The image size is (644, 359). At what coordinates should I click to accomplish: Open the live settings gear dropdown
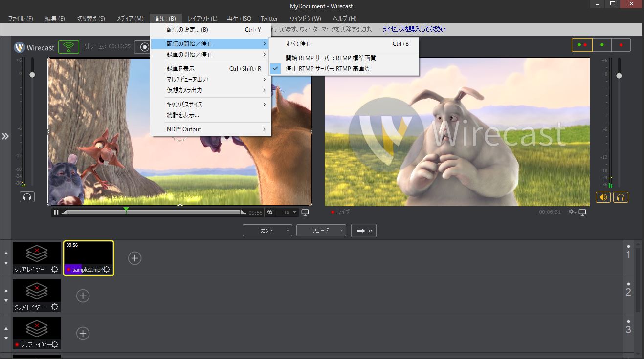[x=572, y=212]
